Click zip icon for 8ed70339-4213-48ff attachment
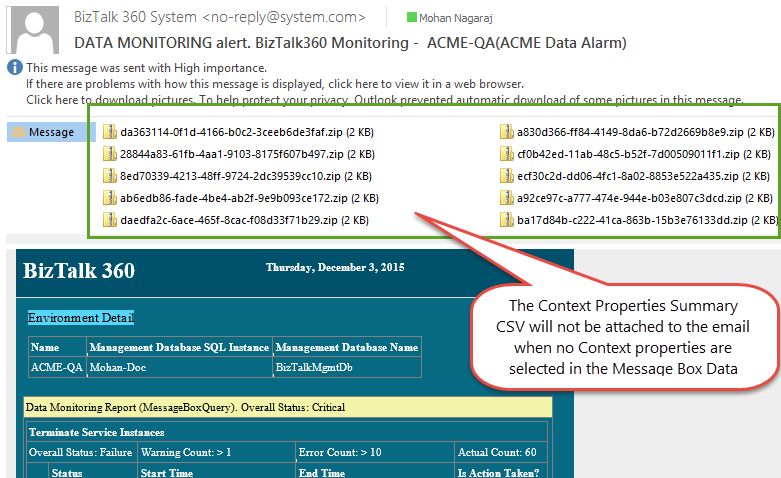This screenshot has height=478, width=781. point(110,176)
